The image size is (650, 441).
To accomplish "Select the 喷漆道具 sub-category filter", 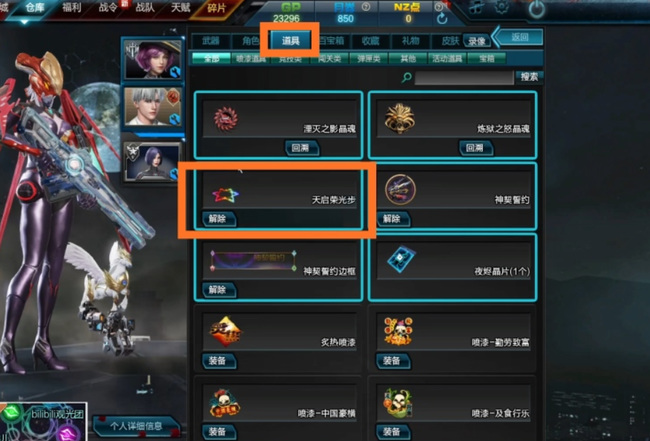I will pyautogui.click(x=251, y=58).
